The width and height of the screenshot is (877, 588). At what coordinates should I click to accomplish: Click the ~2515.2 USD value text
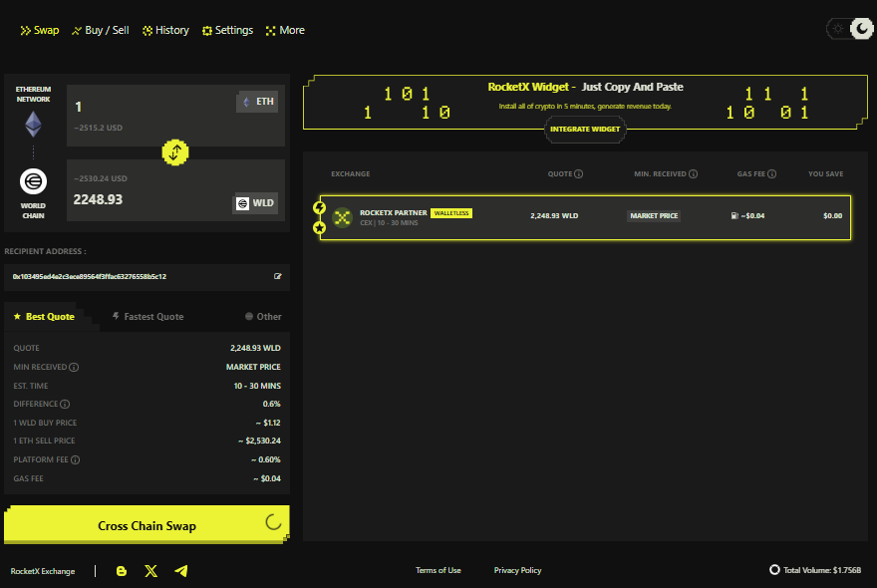[98, 129]
